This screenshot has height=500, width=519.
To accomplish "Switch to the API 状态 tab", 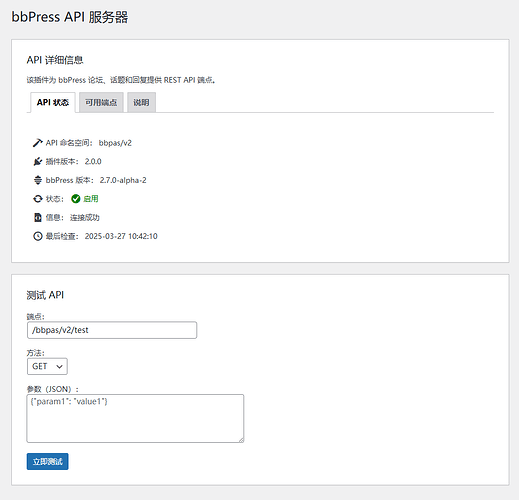I will (53, 102).
